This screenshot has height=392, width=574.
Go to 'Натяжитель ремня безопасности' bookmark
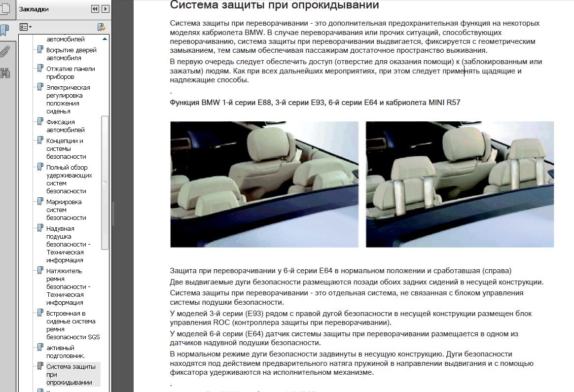tap(68, 286)
